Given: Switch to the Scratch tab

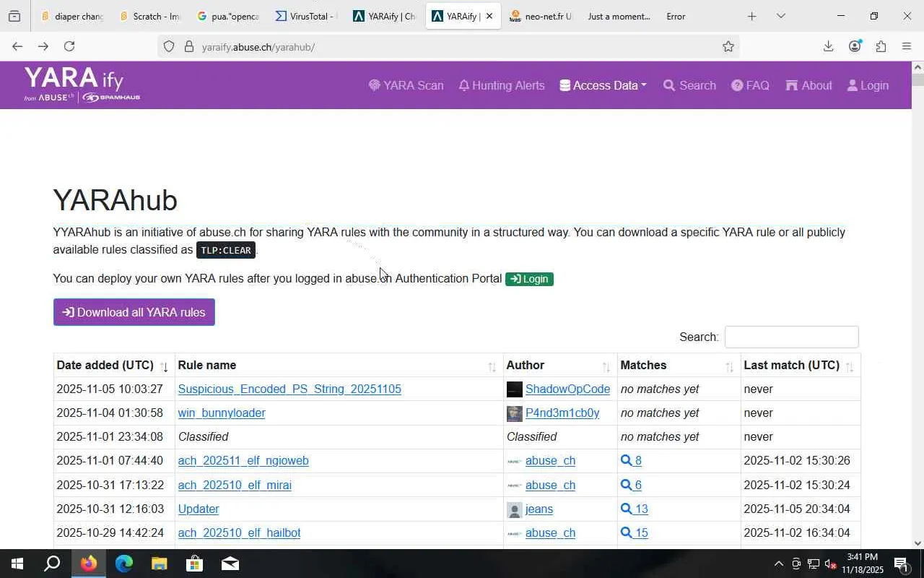Looking at the screenshot, I should click(x=150, y=16).
